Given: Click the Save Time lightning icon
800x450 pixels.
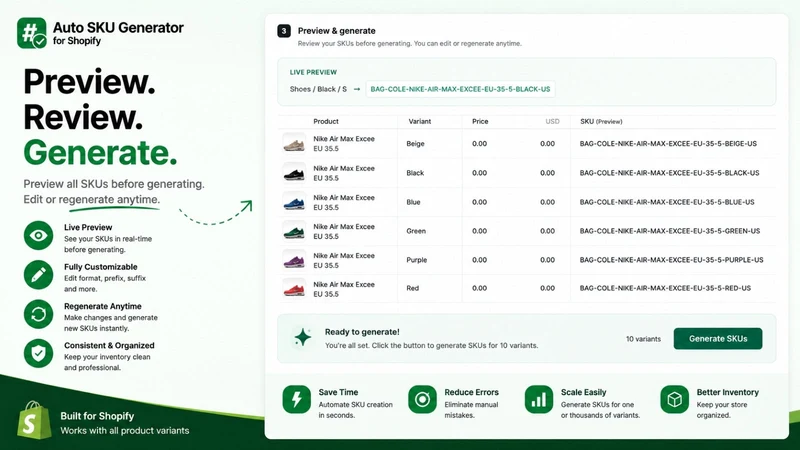Looking at the screenshot, I should pos(296,399).
